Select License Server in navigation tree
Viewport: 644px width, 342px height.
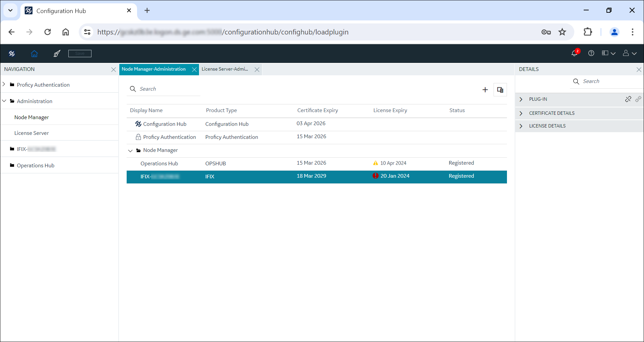31,133
